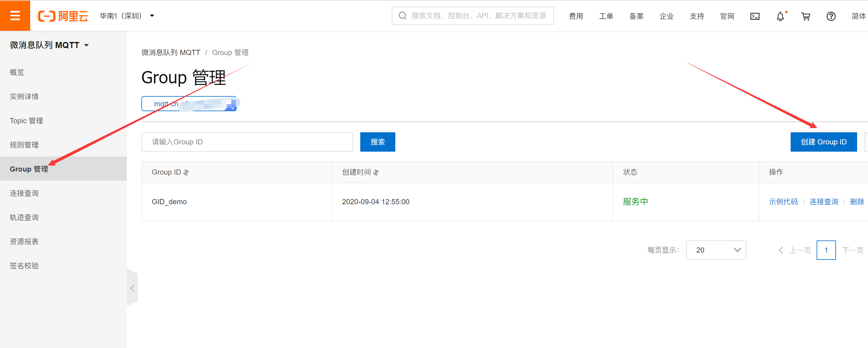
Task: Open the help question mark icon
Action: point(831,16)
